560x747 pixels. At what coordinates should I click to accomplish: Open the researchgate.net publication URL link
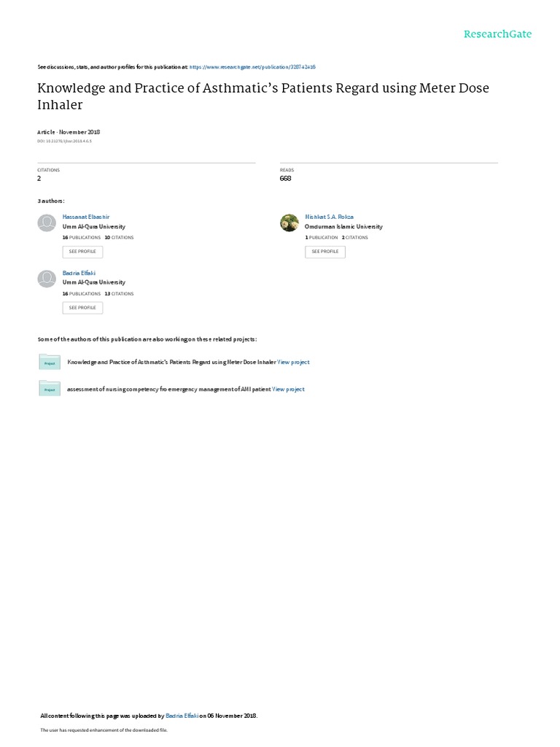coord(252,67)
